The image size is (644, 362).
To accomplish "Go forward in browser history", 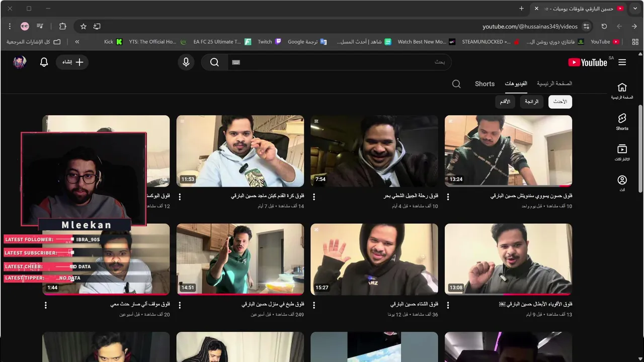I will coord(634,26).
